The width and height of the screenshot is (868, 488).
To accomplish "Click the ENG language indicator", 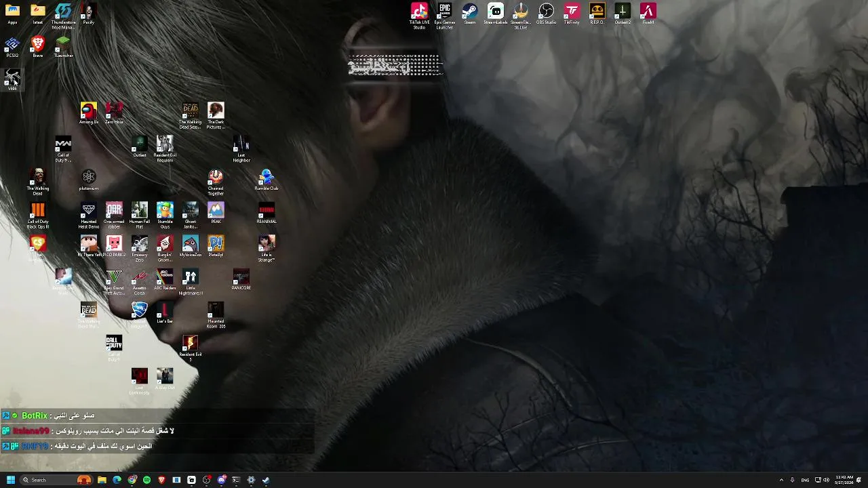I will [x=805, y=480].
